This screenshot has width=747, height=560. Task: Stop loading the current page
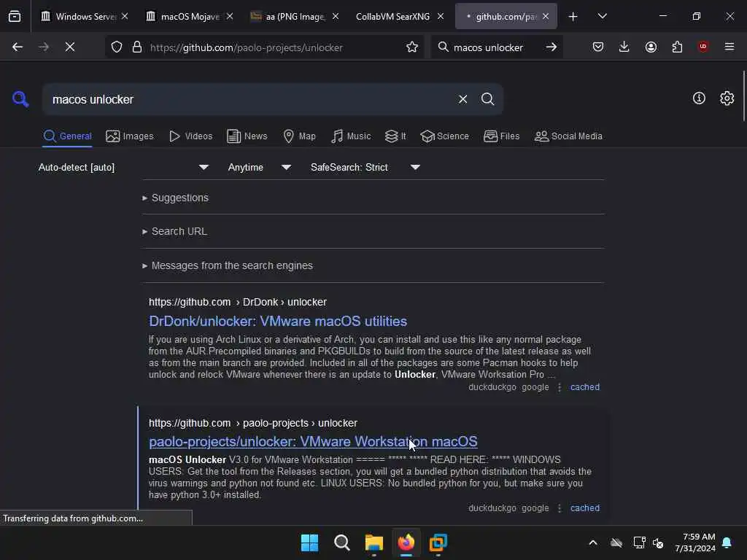pyautogui.click(x=70, y=47)
